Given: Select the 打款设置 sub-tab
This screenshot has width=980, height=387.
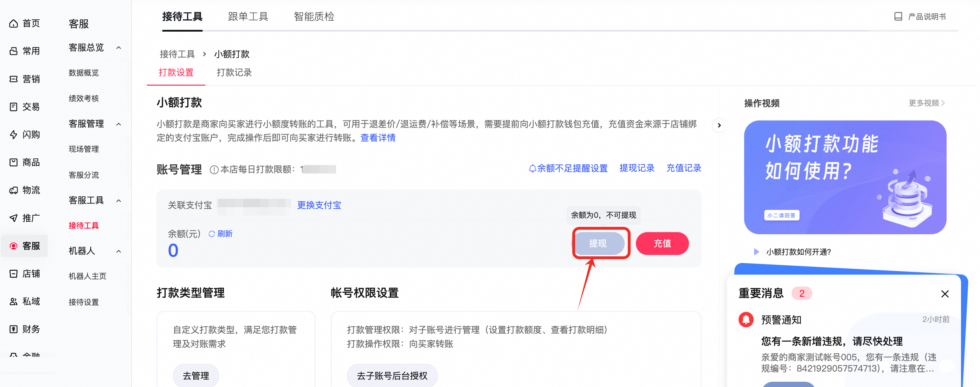Looking at the screenshot, I should (176, 73).
